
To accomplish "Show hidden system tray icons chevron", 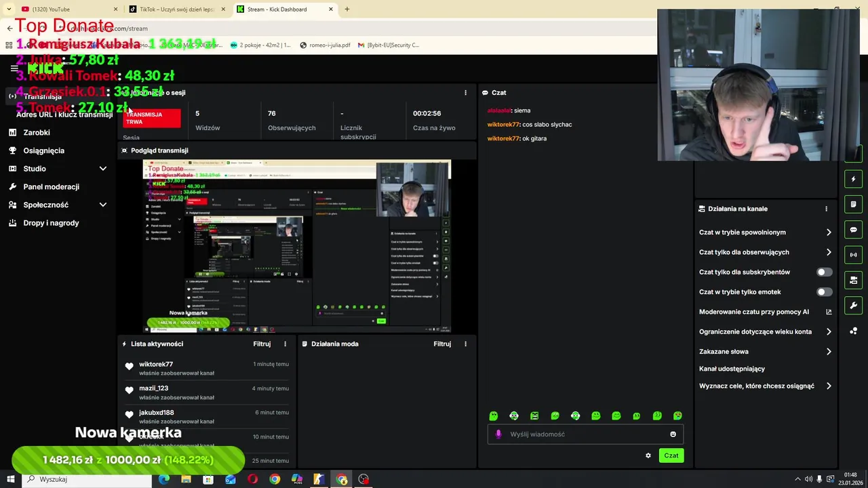I will (x=797, y=479).
